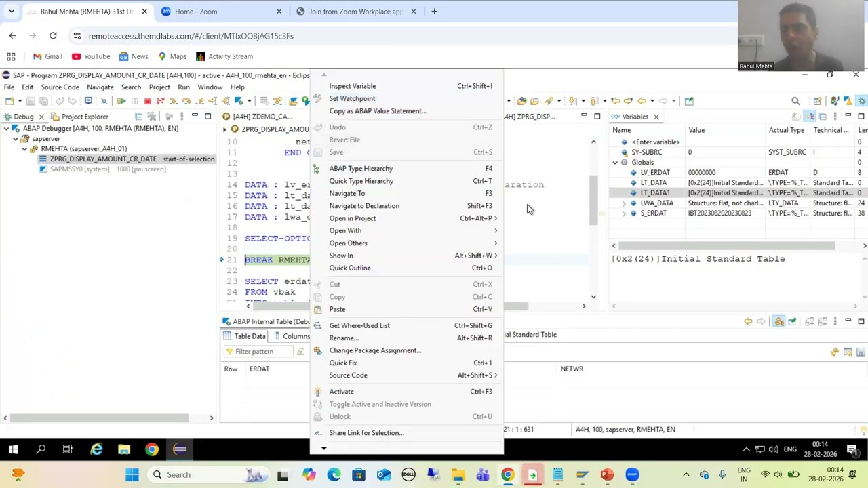
Task: Choose Set Watchpoint from the context menu
Action: [x=406, y=98]
